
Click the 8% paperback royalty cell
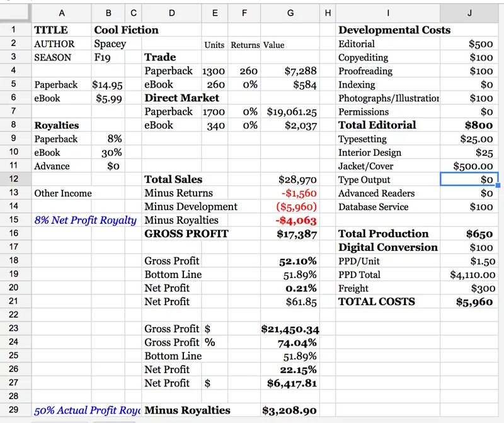pos(108,139)
